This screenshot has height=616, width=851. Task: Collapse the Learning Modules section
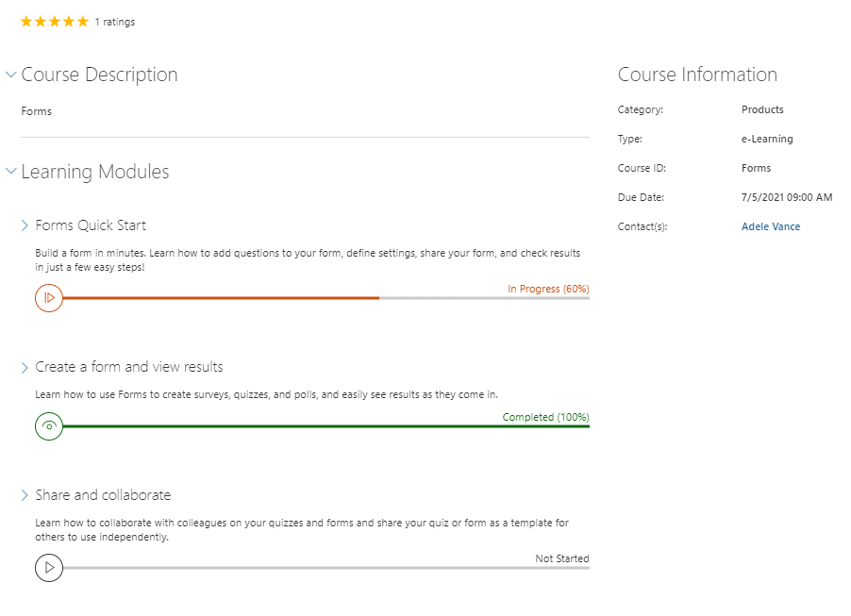click(x=10, y=172)
